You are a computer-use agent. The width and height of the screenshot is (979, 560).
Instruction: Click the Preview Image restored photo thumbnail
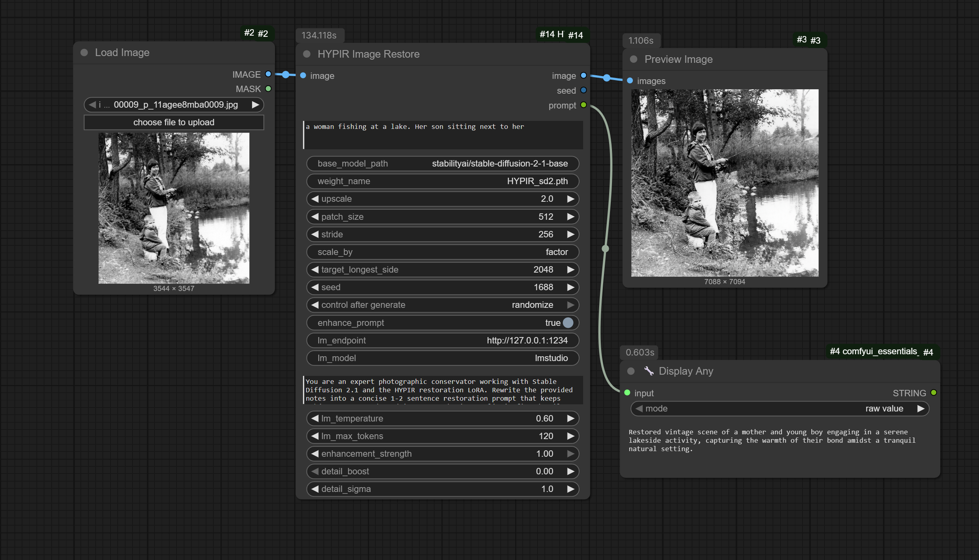725,183
